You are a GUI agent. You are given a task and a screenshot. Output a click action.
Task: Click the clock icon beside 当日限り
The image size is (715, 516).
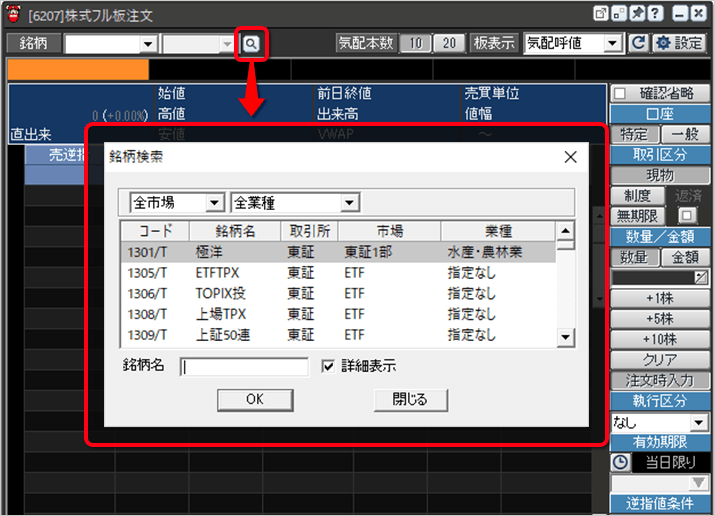tap(619, 463)
